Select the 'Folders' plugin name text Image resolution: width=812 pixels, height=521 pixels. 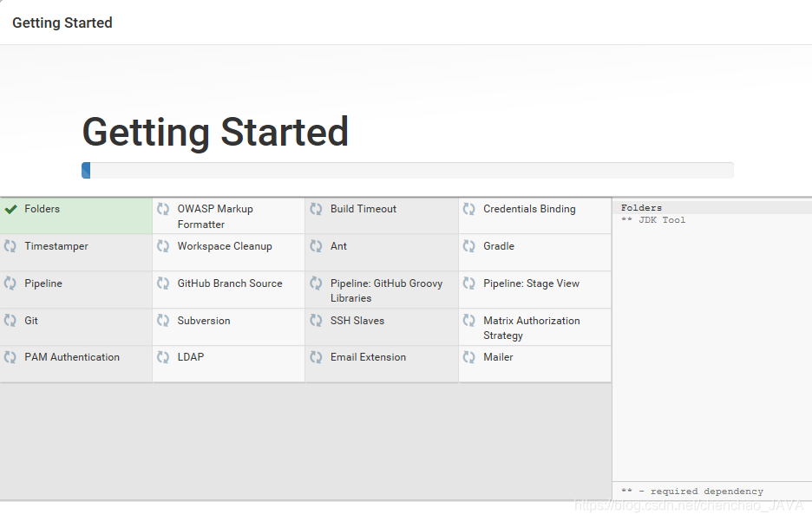(42, 209)
